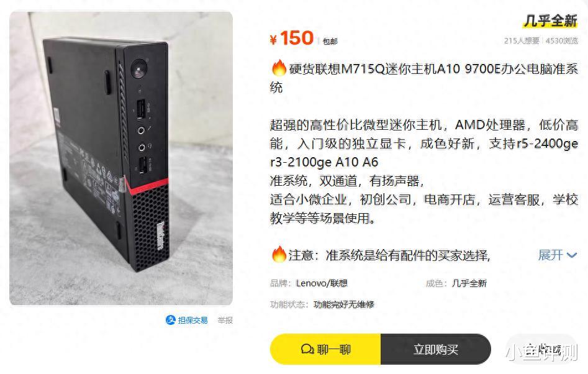
Task: Click the 收藏 favorite button
Action: pyautogui.click(x=540, y=349)
